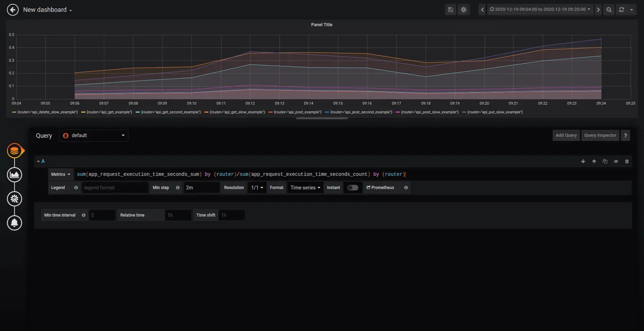Delete query A with trash icon

pos(627,161)
